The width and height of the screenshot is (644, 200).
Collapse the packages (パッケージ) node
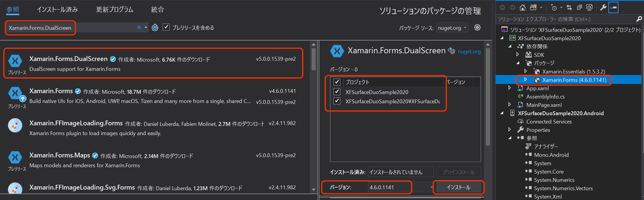point(518,63)
